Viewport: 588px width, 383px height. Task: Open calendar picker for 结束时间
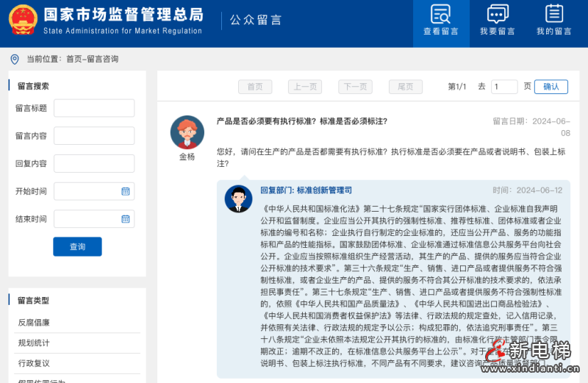click(x=126, y=219)
